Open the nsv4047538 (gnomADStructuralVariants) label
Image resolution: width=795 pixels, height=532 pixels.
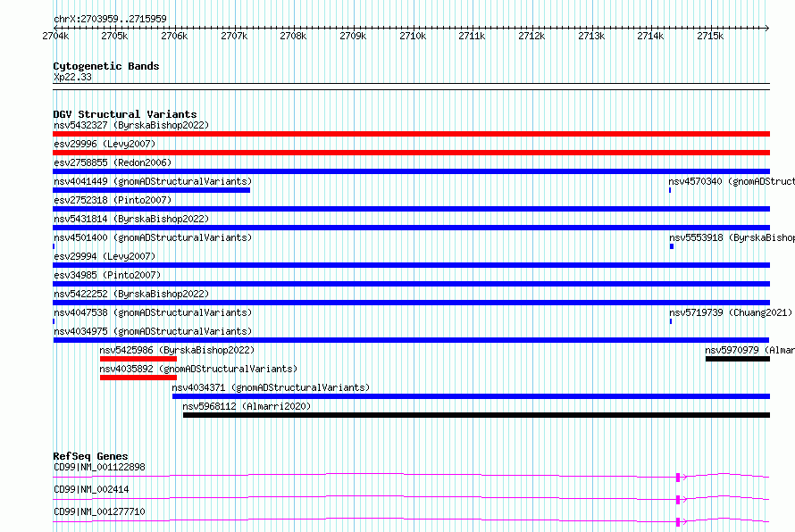[x=153, y=312]
